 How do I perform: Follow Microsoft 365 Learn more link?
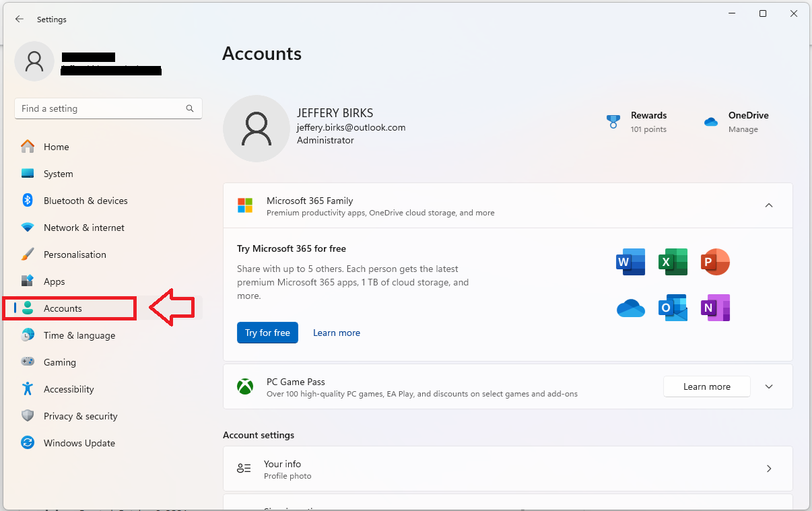click(336, 333)
